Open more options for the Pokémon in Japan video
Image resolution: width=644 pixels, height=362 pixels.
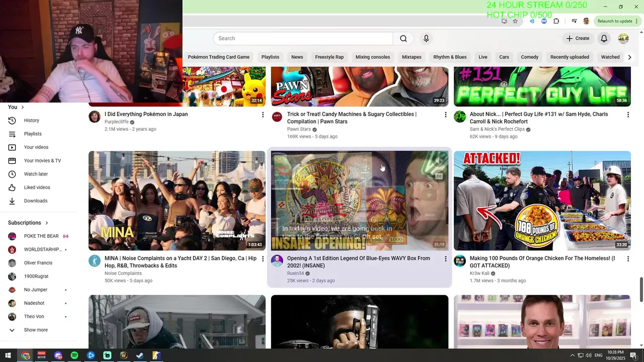263,115
